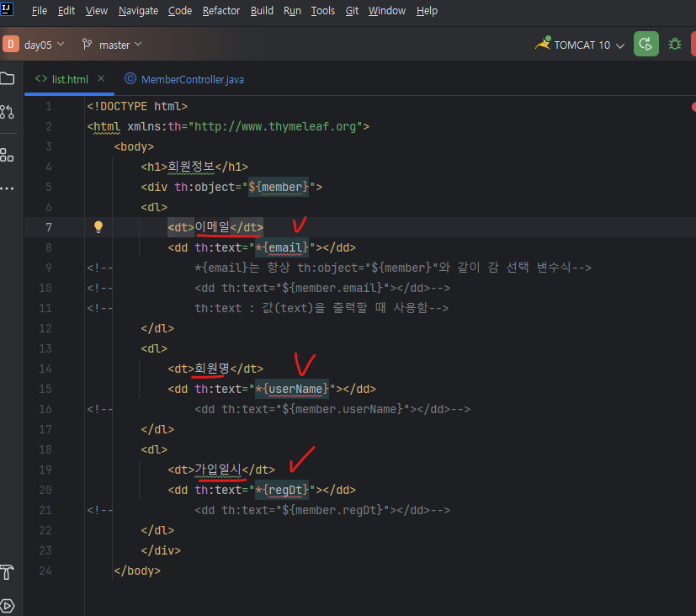This screenshot has height=616, width=696.
Task: Click the <!DOCTYPE html> declaration
Action: (x=137, y=107)
